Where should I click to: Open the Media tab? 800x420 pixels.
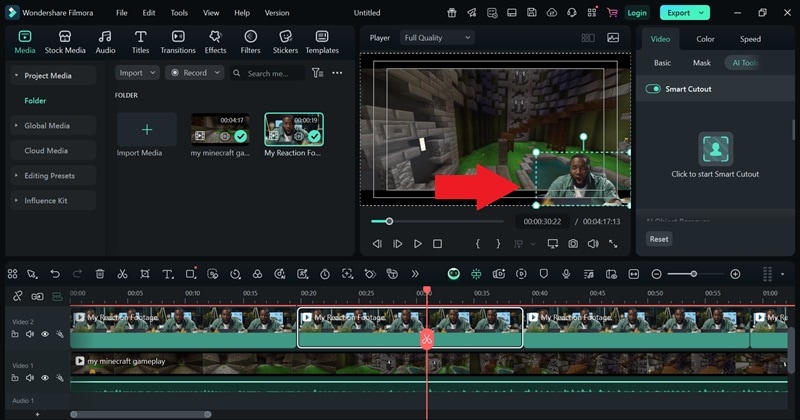point(24,42)
